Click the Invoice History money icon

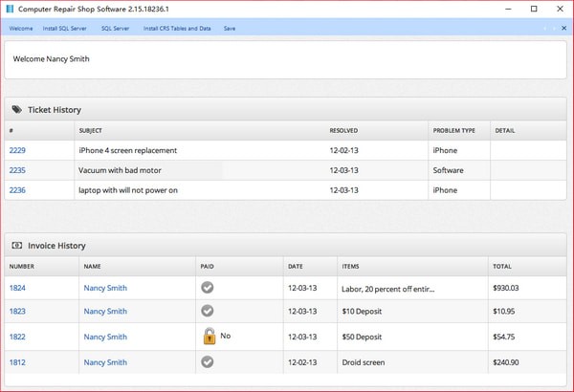tap(17, 246)
